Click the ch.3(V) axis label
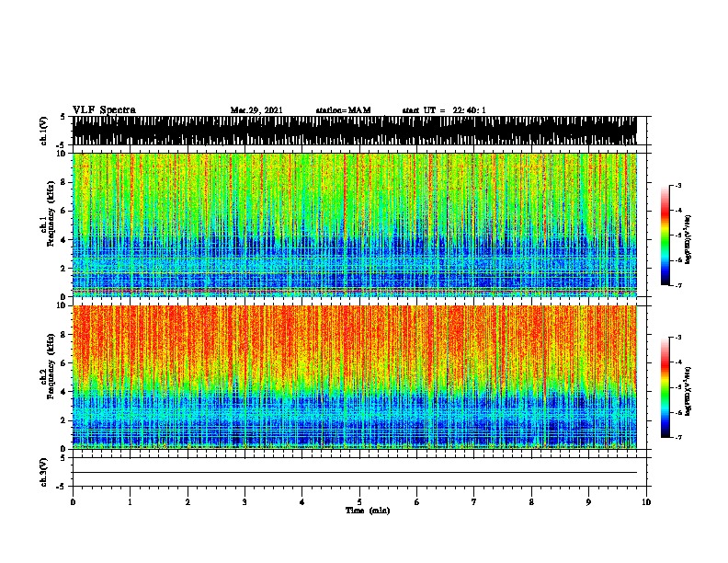Image resolution: width=728 pixels, height=563 pixels. pos(43,472)
